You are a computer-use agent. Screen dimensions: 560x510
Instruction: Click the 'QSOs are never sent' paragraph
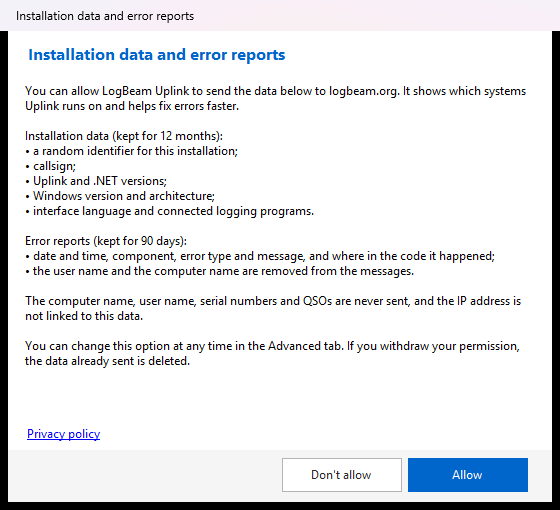273,309
